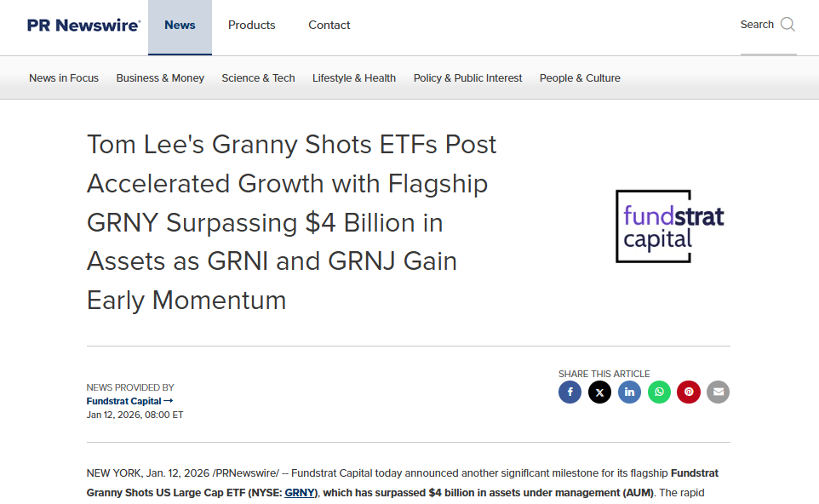Image resolution: width=819 pixels, height=504 pixels.
Task: Share article on Facebook
Action: [570, 392]
